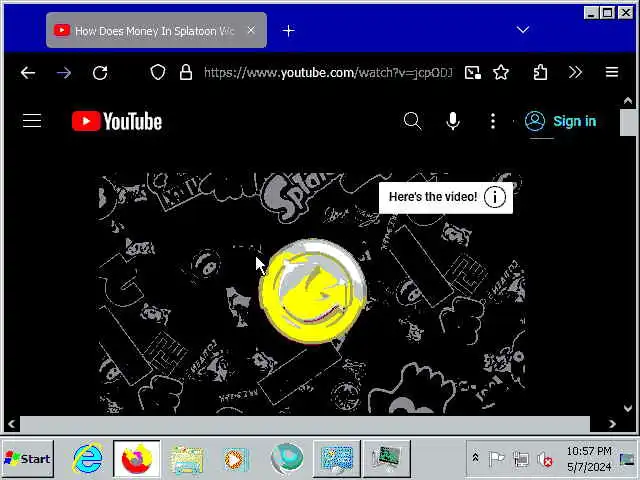Click the 'Here's the video!' info card

click(x=446, y=198)
